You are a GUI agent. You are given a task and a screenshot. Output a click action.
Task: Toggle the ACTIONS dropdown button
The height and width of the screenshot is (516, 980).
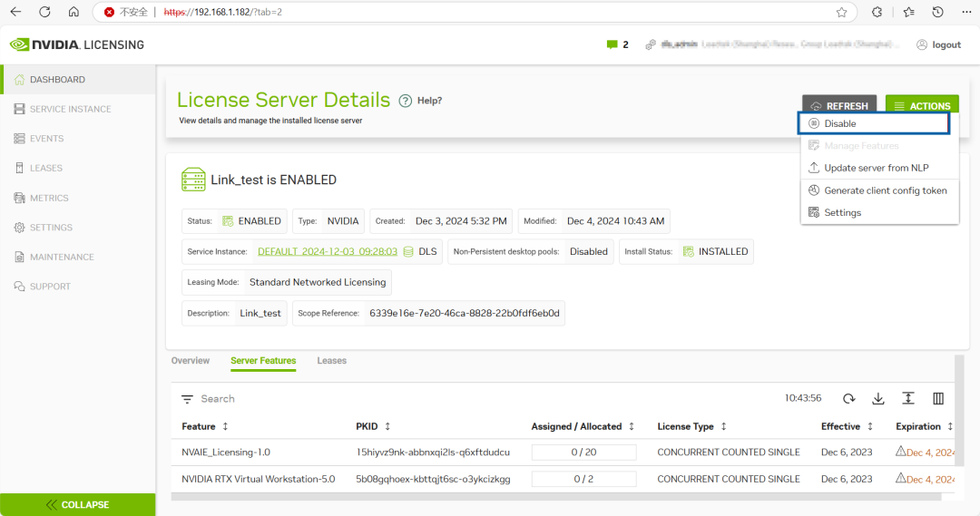tap(922, 105)
